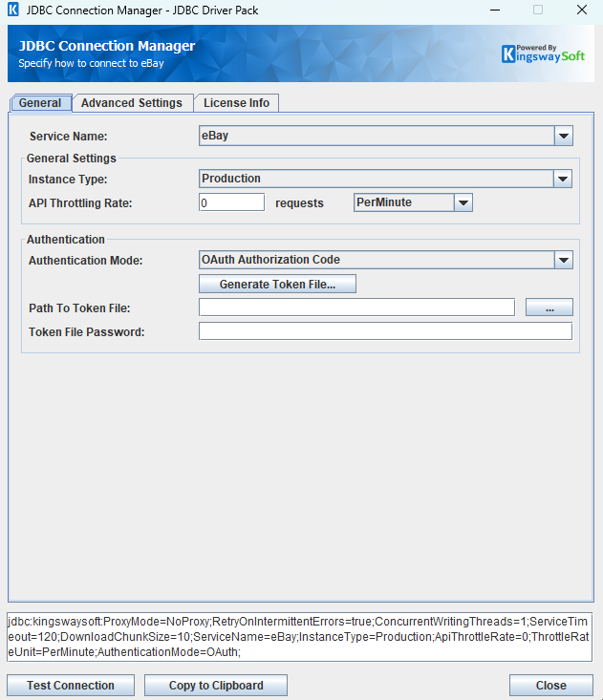This screenshot has height=700, width=603.
Task: Click the Path To Token File field
Action: (356, 308)
